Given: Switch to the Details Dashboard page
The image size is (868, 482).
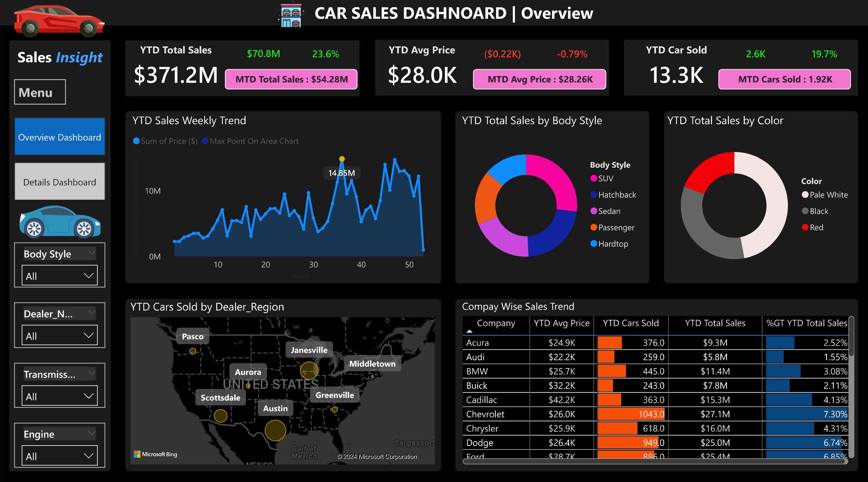Looking at the screenshot, I should pos(60,182).
